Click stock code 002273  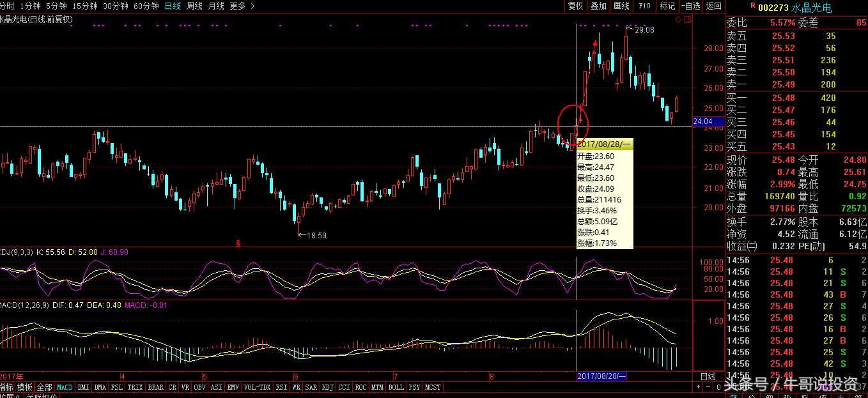pos(773,8)
